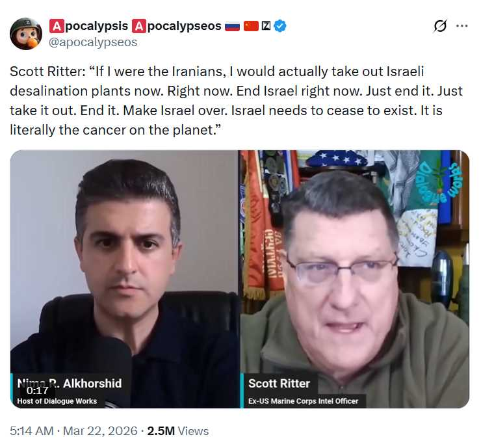Click the 0:17 video duration badge
The width and height of the screenshot is (481, 448).
38,390
